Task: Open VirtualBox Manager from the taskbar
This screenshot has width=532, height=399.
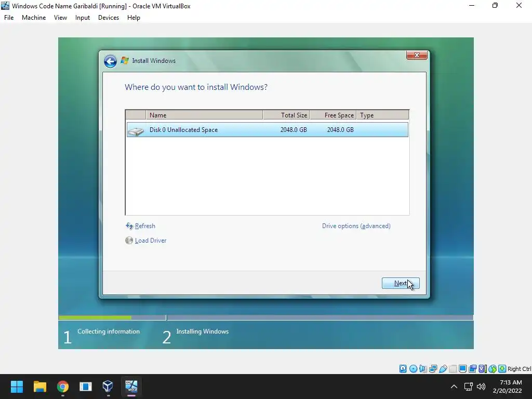Action: coord(108,387)
